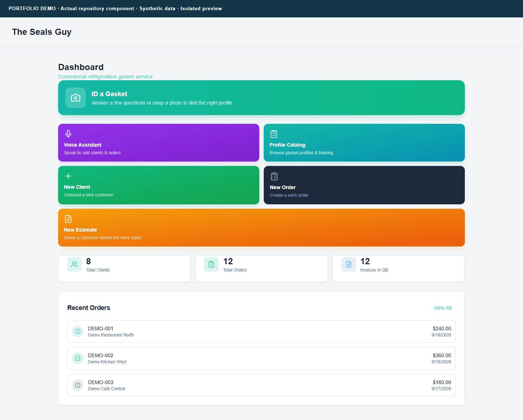Click the document icon beside Invoices in QB

point(349,264)
